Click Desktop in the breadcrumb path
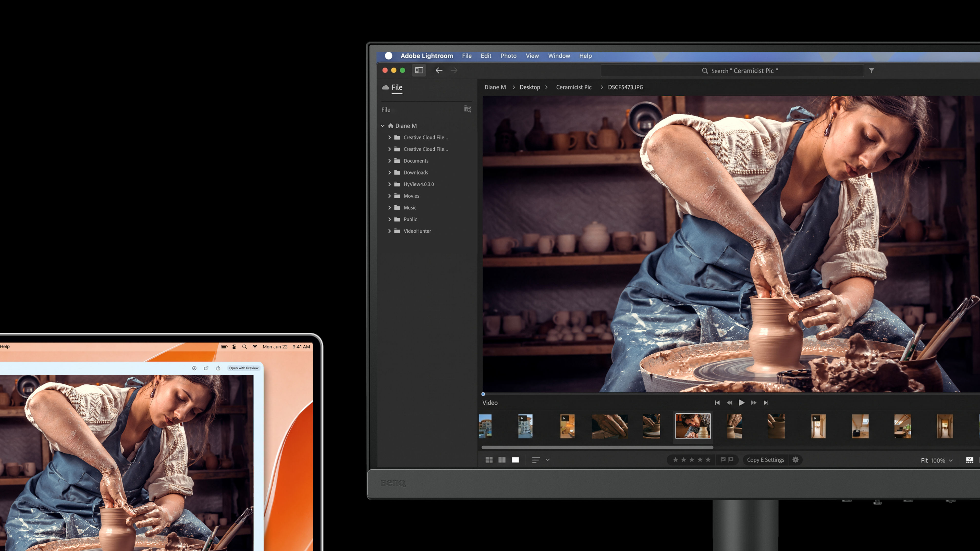This screenshot has width=980, height=551. [530, 87]
